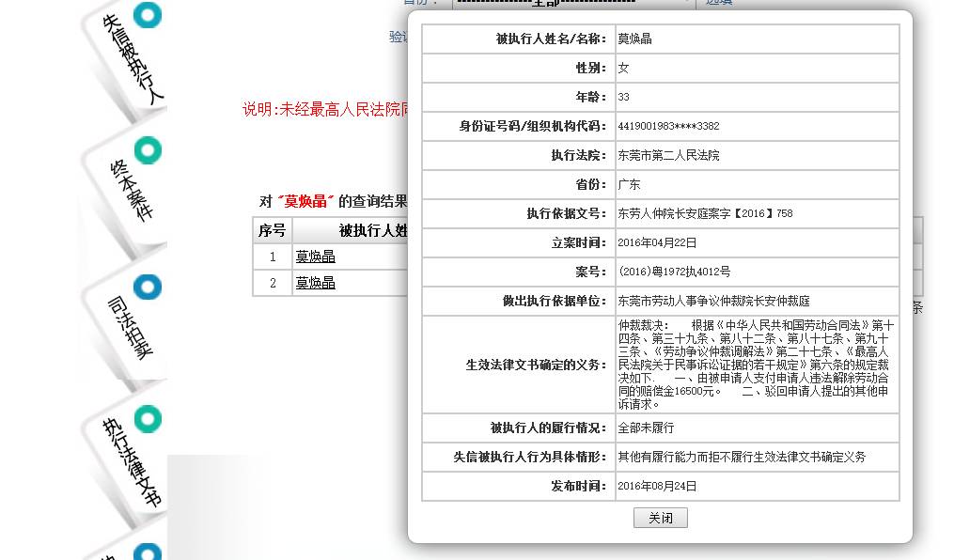Select the text 其他有履行能力而拒不履行生效法律文书确定义务
This screenshot has height=560, width=954.
tap(742, 457)
